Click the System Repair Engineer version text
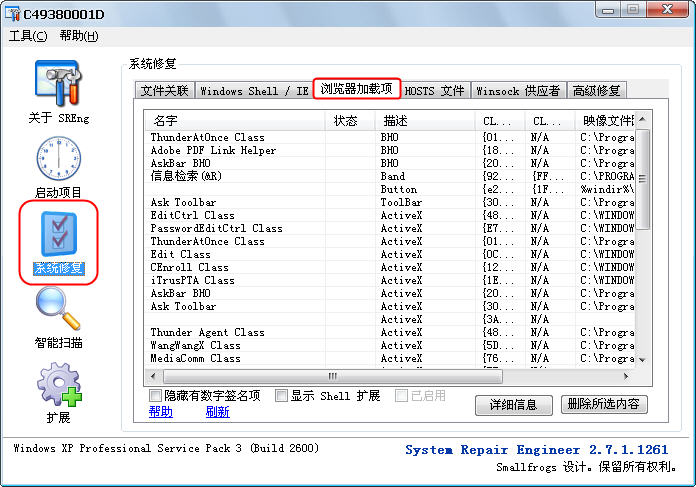This screenshot has height=487, width=696. tap(537, 450)
